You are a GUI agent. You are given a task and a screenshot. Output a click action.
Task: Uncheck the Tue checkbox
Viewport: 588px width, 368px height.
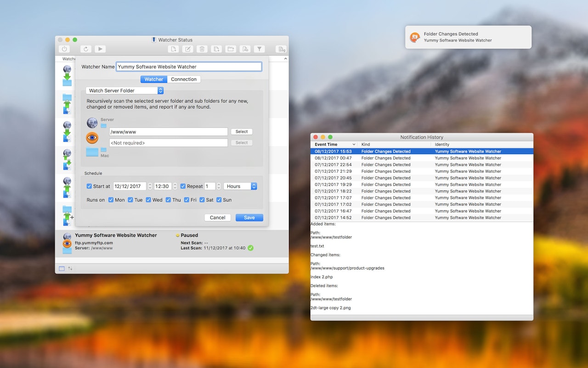130,200
